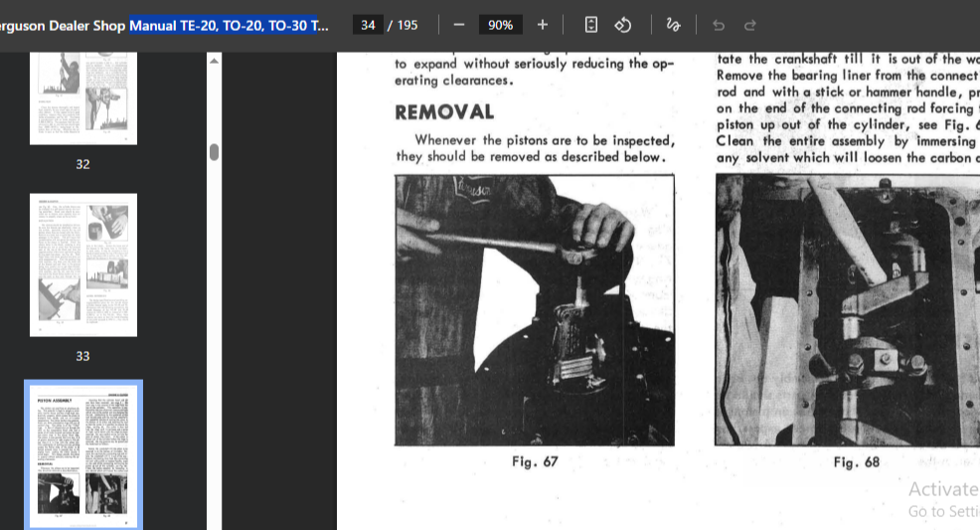The image size is (980, 530).
Task: Click the 90% zoom level field
Action: [x=500, y=25]
